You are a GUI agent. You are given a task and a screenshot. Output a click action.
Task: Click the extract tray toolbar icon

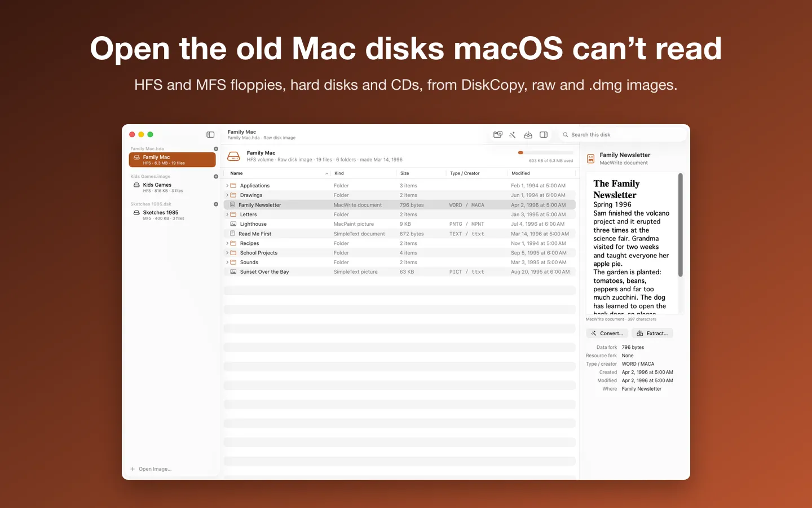tap(528, 135)
